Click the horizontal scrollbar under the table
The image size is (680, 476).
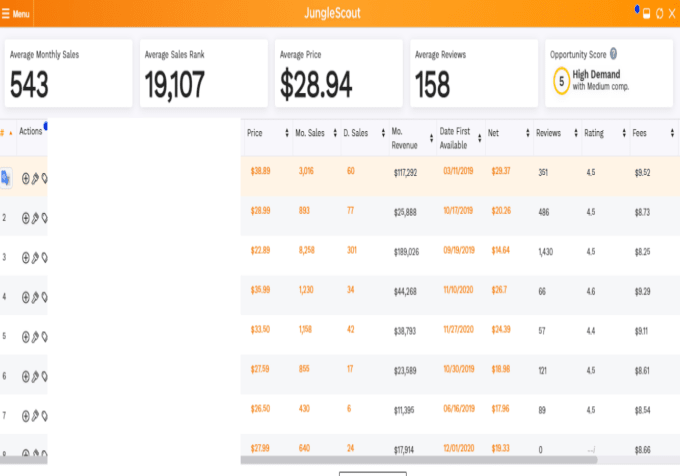[418, 460]
